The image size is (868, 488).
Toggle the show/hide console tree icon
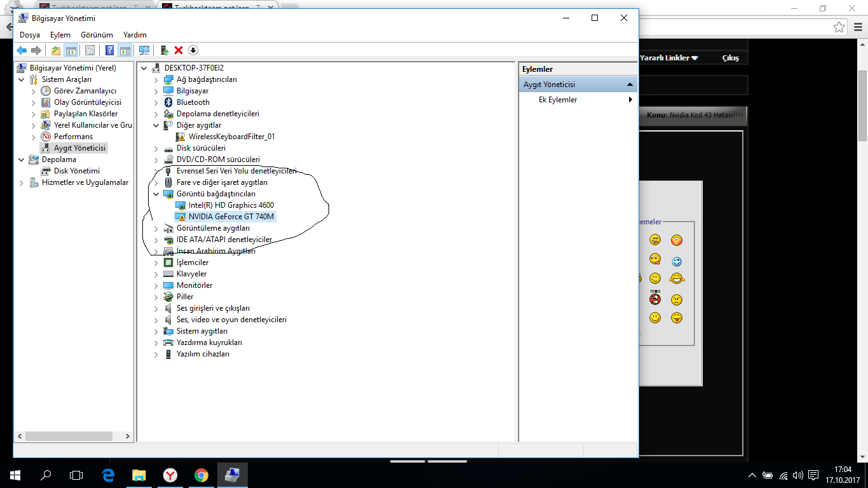coord(71,50)
